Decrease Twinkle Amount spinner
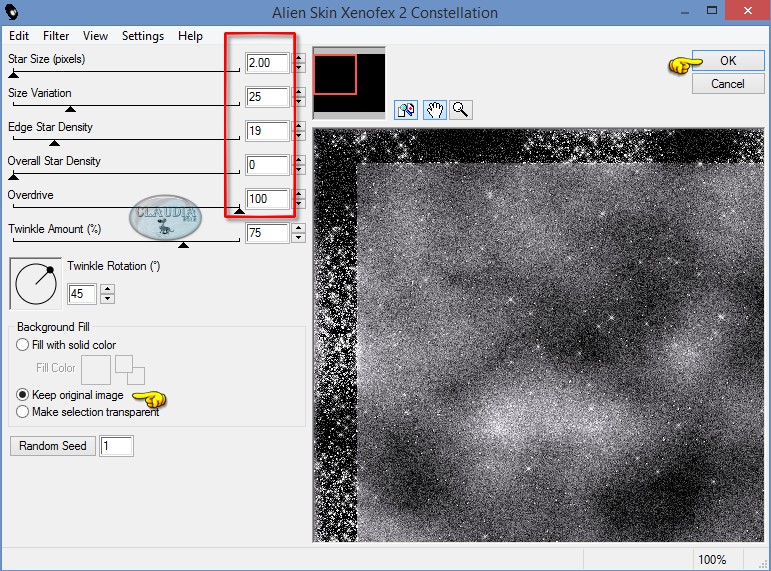The height and width of the screenshot is (571, 771). tap(298, 238)
